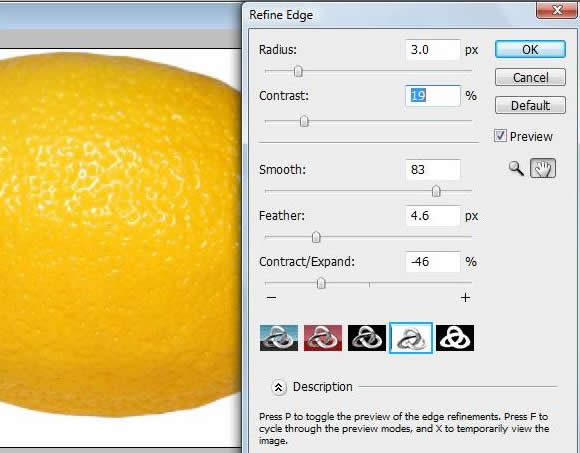This screenshot has width=580, height=453.
Task: Close the Refine Edge dialog
Action: (x=557, y=9)
